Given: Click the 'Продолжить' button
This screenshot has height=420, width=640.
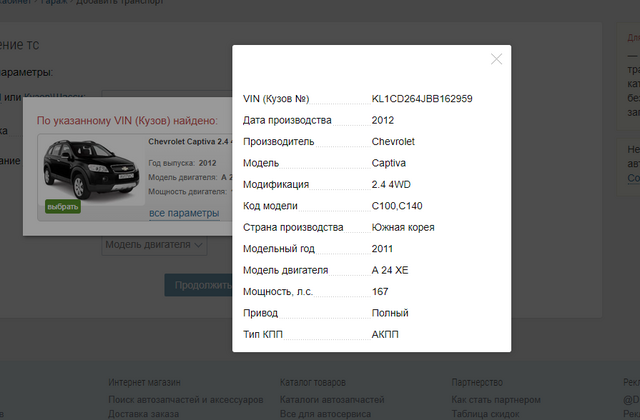Looking at the screenshot, I should 198,285.
